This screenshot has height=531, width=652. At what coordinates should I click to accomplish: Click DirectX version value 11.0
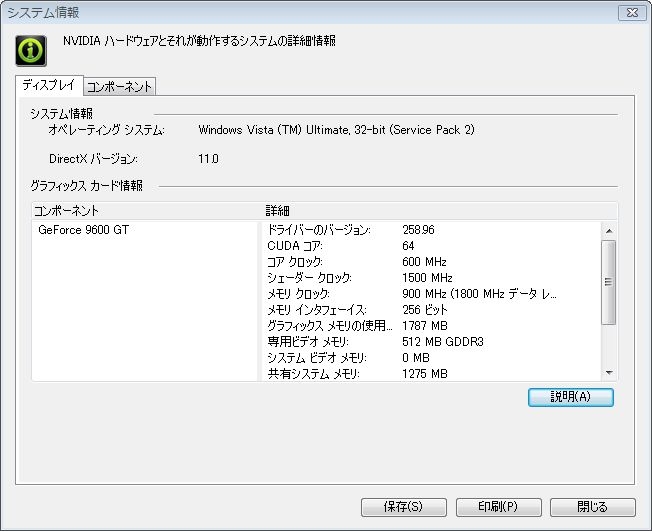[x=208, y=159]
